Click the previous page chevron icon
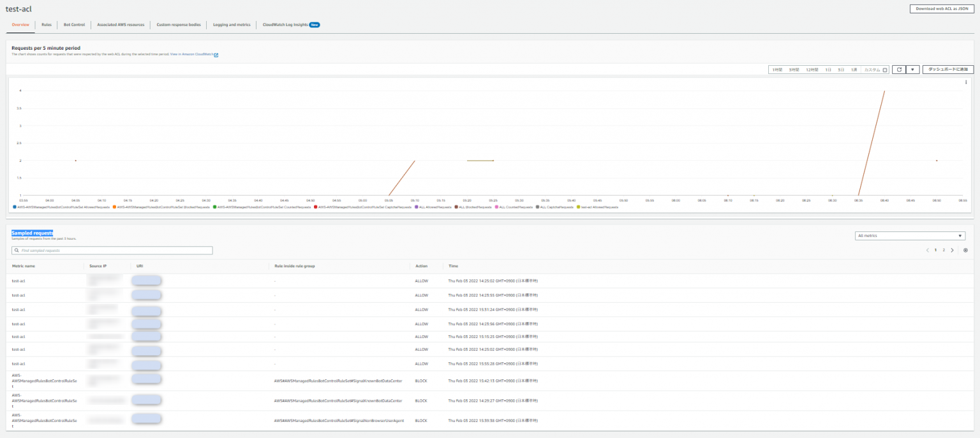Image resolution: width=980 pixels, height=438 pixels. coord(929,250)
